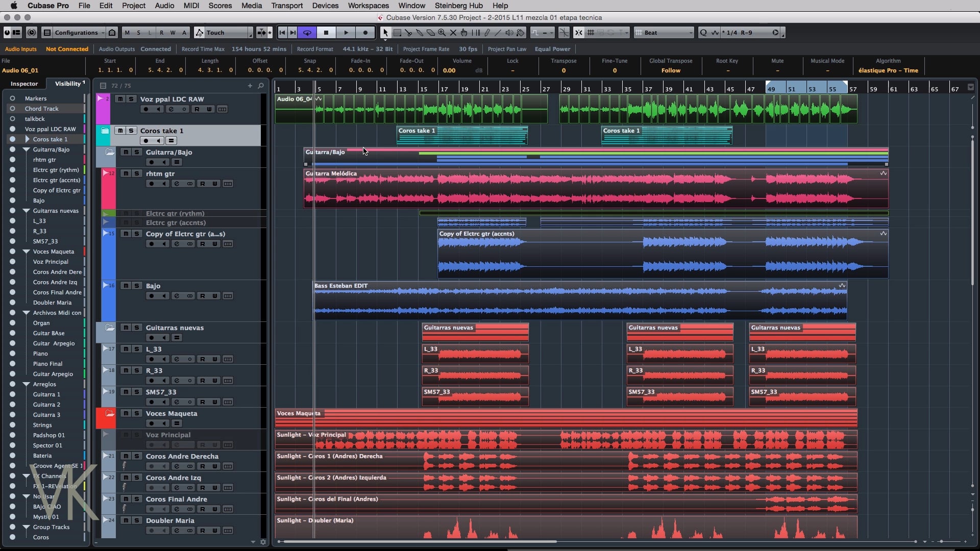Activate the Cycle loop button
The width and height of the screenshot is (980, 551).
[x=307, y=33]
